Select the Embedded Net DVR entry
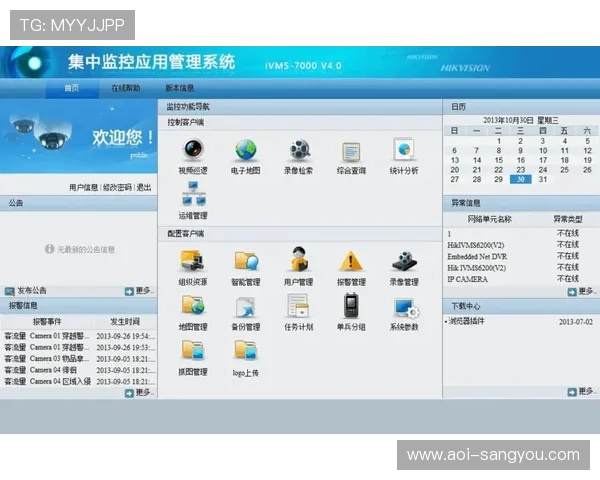Screen dimensions: 600x480 coord(477,256)
